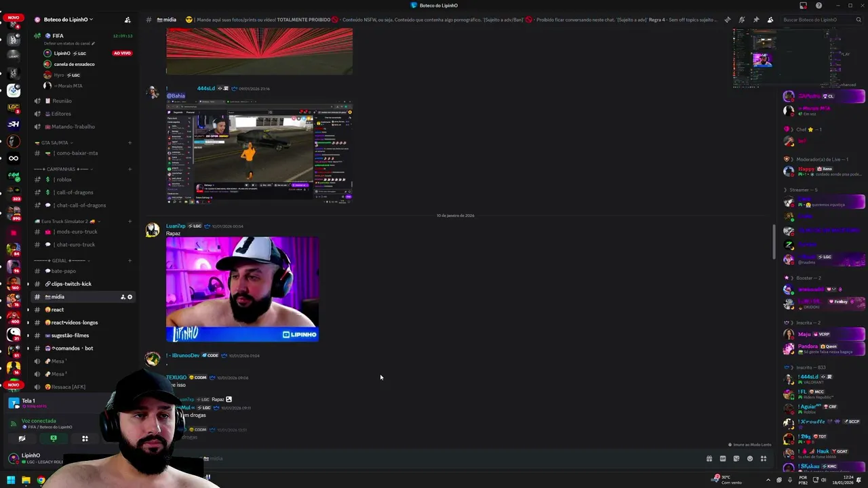
Task: Open the mods-euro-truck channel
Action: pos(81,232)
